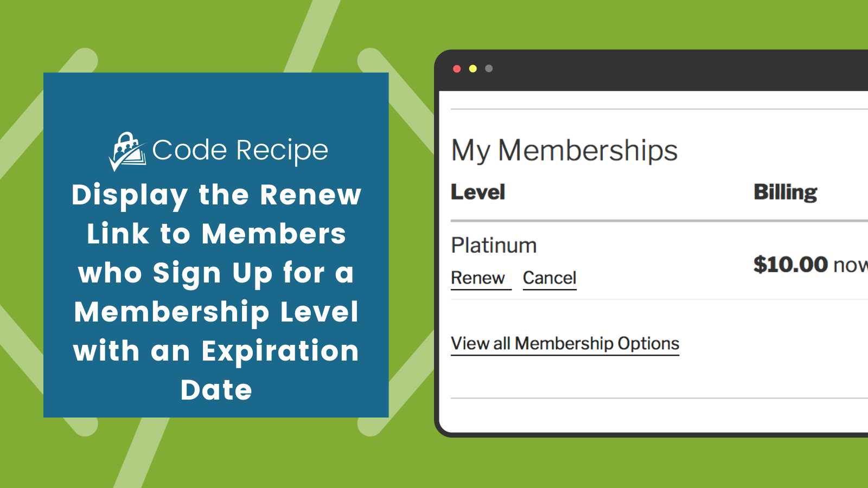
Task: Click the Billing column header
Action: tap(785, 191)
